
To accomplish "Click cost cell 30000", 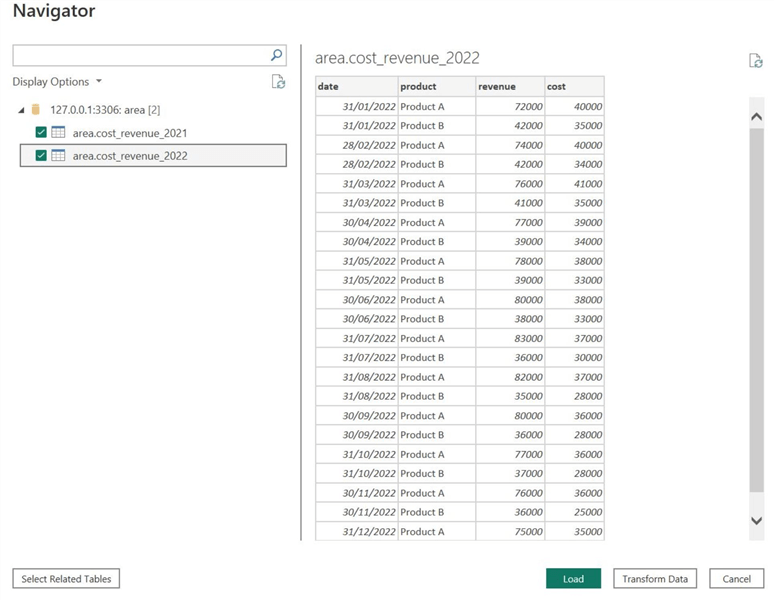I will pos(575,357).
